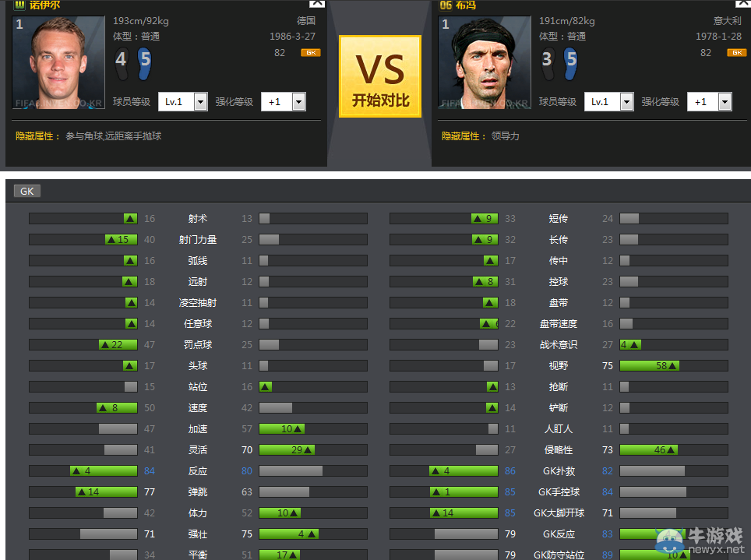The height and width of the screenshot is (560, 751).
Task: Click the 牛游戏 newyx.net watermark logo
Action: coord(700,541)
